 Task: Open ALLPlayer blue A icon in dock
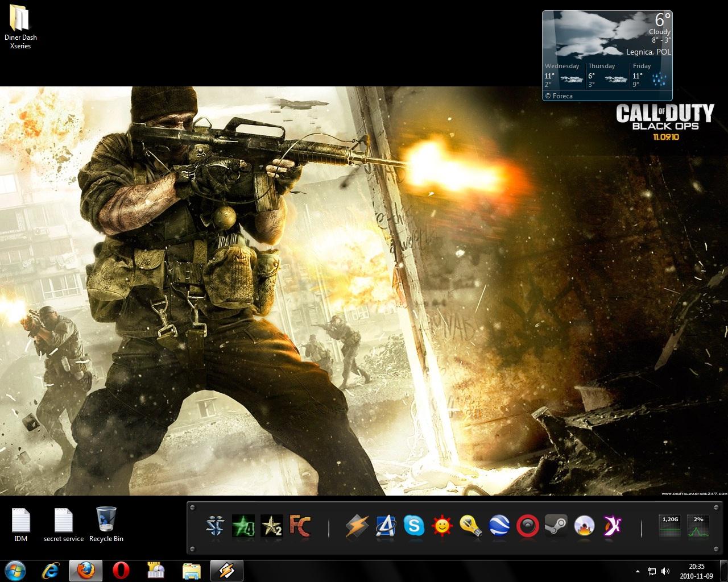(x=386, y=526)
